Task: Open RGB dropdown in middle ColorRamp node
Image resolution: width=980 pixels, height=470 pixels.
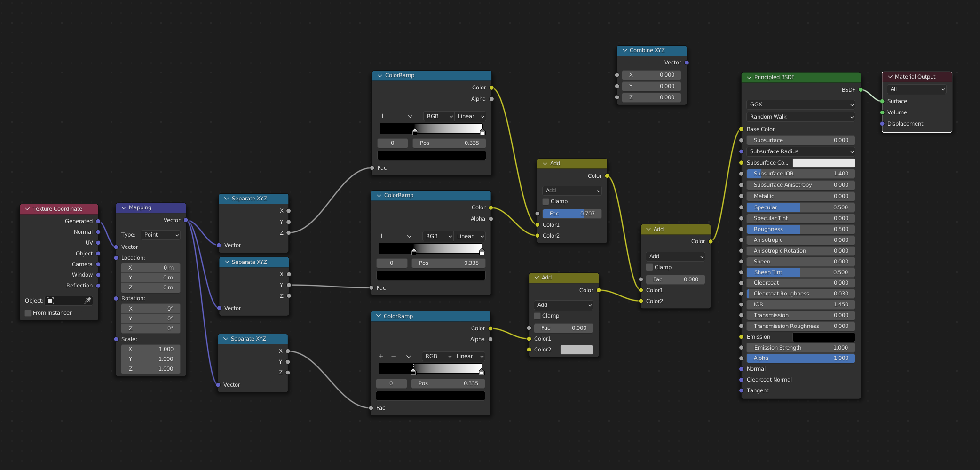Action: tap(438, 236)
